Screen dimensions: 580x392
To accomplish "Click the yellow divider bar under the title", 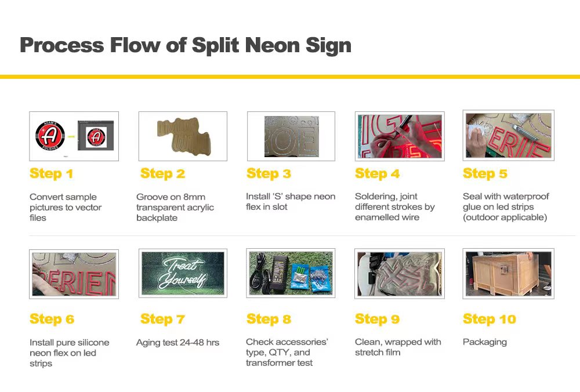I will click(290, 77).
